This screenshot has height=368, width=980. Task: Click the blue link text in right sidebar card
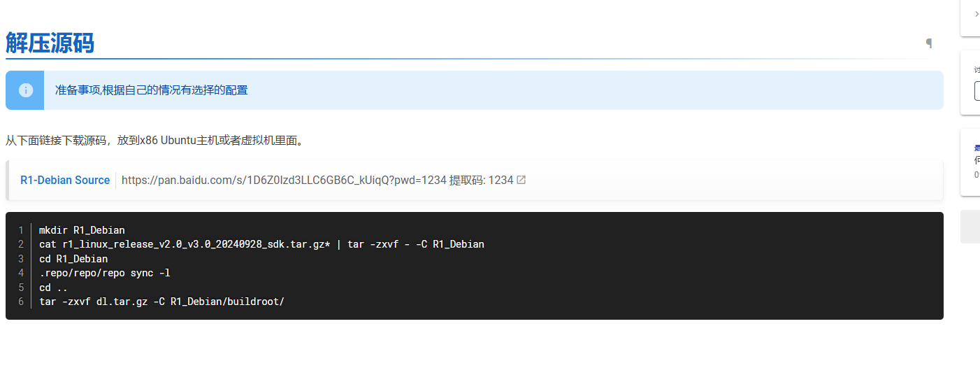(x=977, y=148)
